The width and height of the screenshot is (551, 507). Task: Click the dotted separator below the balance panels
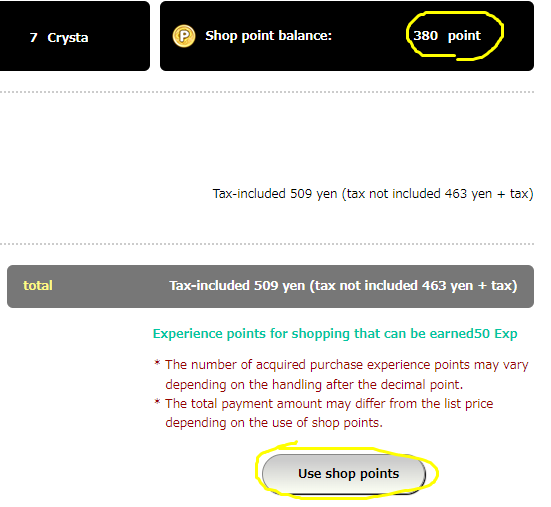(267, 92)
